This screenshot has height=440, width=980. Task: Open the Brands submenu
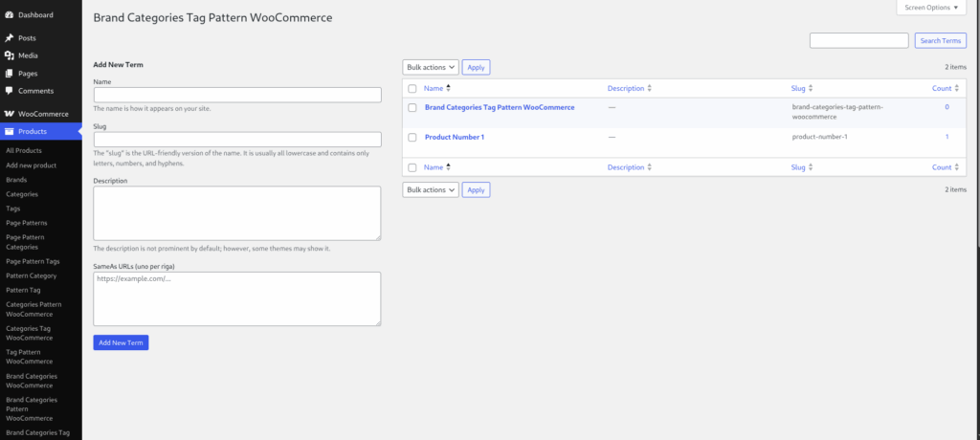pyautogui.click(x=16, y=180)
